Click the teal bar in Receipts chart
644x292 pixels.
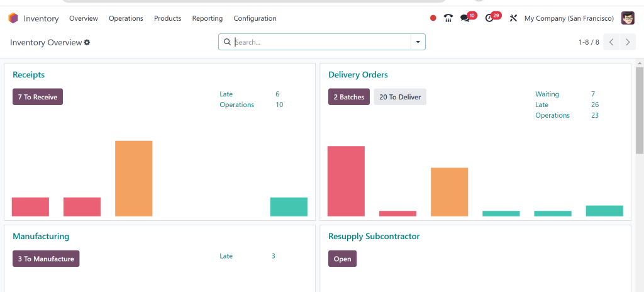click(x=289, y=207)
